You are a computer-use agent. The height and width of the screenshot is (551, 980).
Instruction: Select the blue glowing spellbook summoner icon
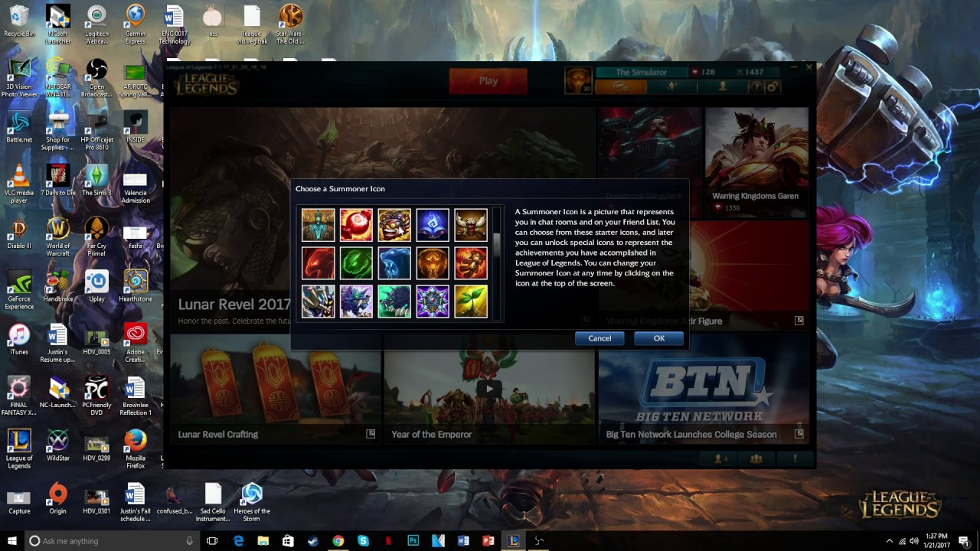tap(433, 225)
